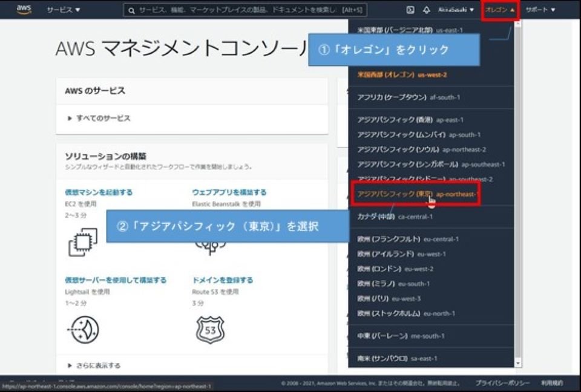Select アジアパシフィック (東京) ap-northeast-1 region

click(x=417, y=194)
